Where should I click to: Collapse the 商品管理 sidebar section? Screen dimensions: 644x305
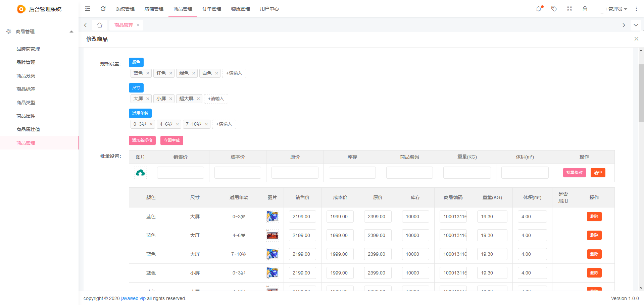71,32
